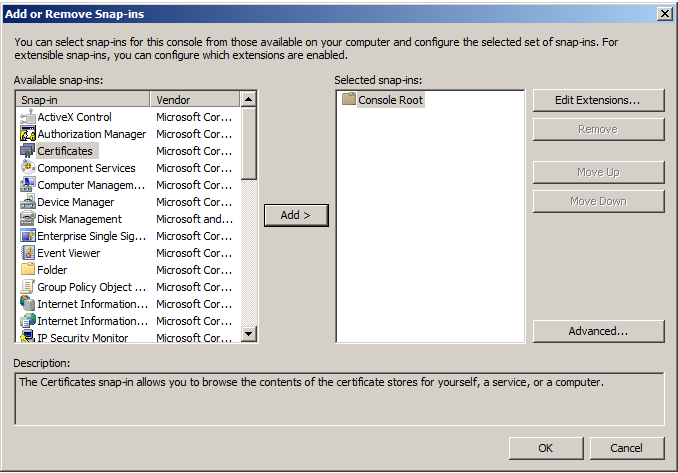Confirm with the OK button
The width and height of the screenshot is (678, 473).
pyautogui.click(x=546, y=448)
